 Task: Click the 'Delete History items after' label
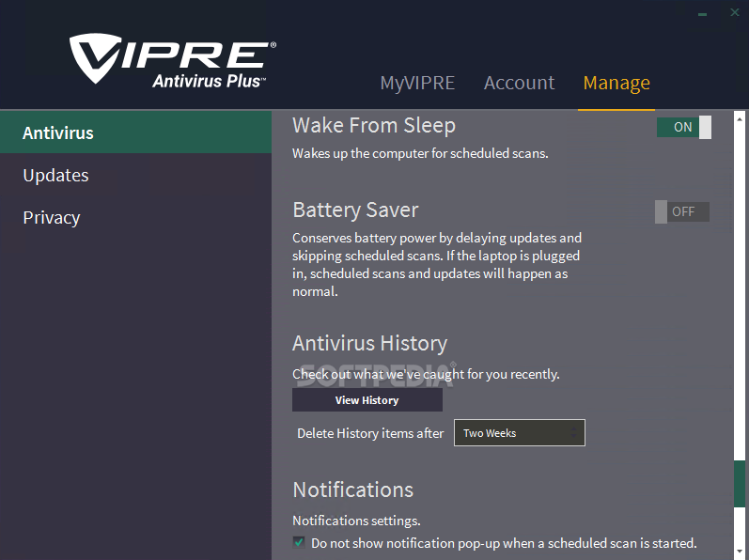tap(370, 433)
